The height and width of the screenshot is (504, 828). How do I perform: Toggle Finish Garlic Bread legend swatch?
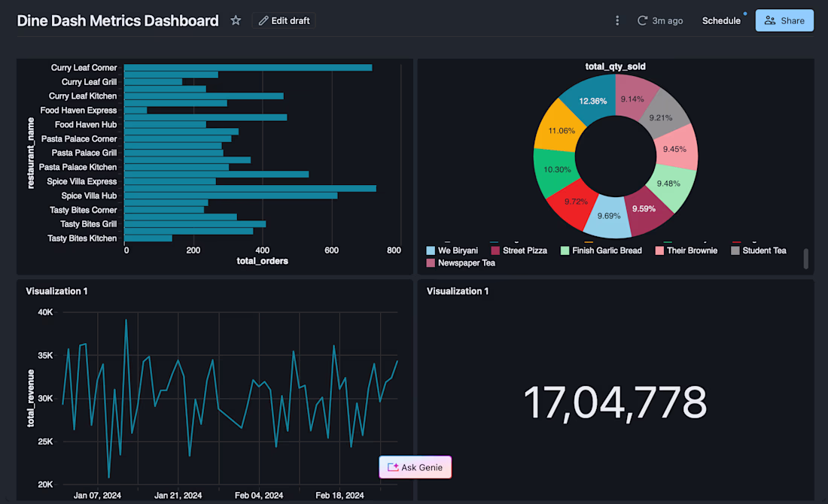(565, 250)
